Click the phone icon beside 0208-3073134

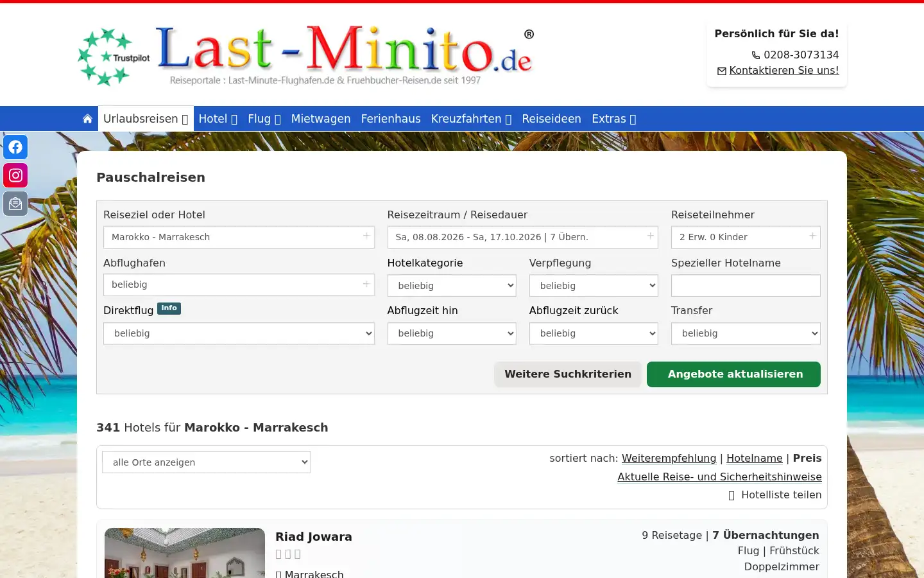click(x=756, y=55)
